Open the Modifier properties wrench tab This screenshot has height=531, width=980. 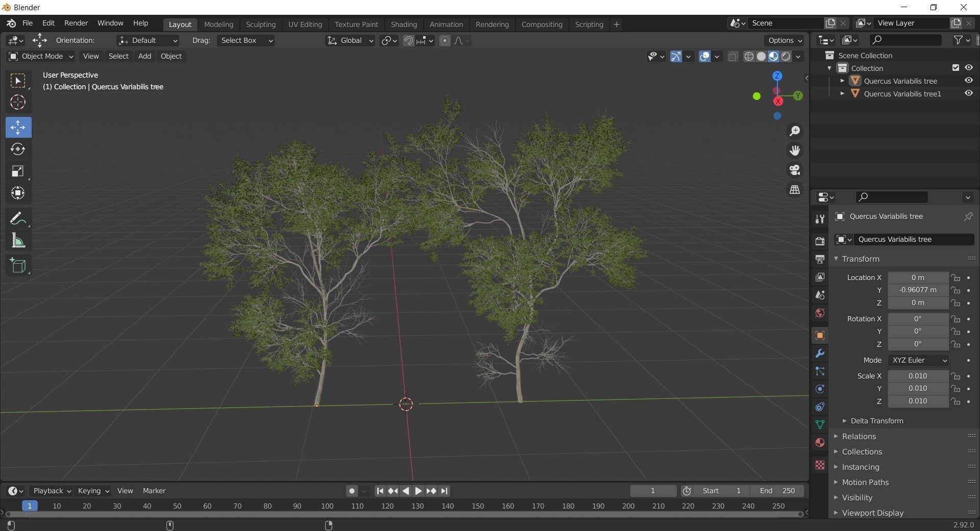[x=820, y=353]
